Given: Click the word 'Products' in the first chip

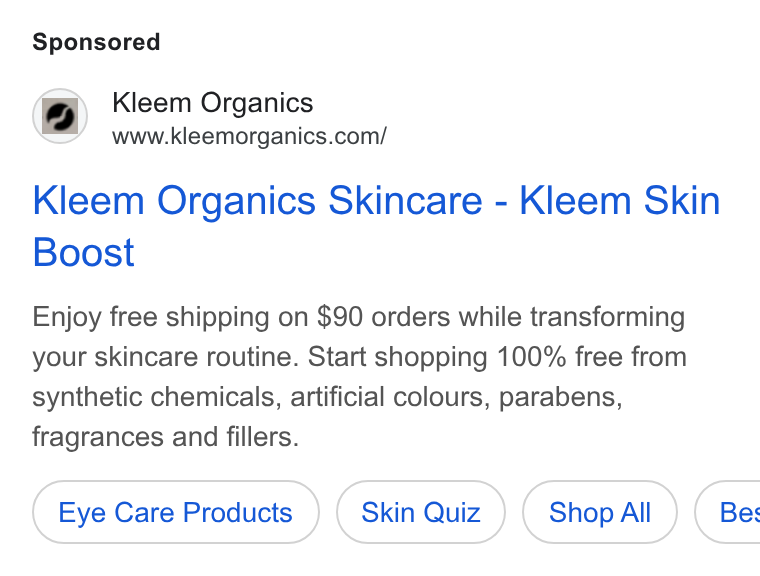Looking at the screenshot, I should (238, 512).
